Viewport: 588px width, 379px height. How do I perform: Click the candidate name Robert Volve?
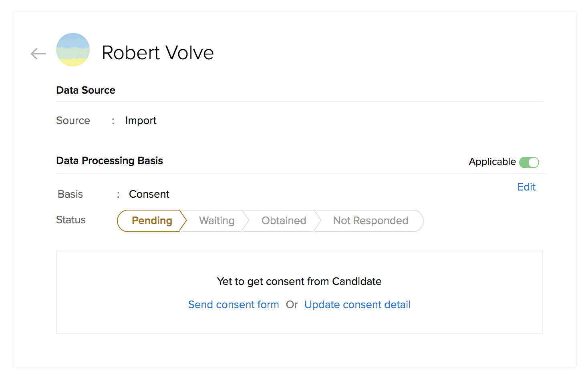(158, 53)
